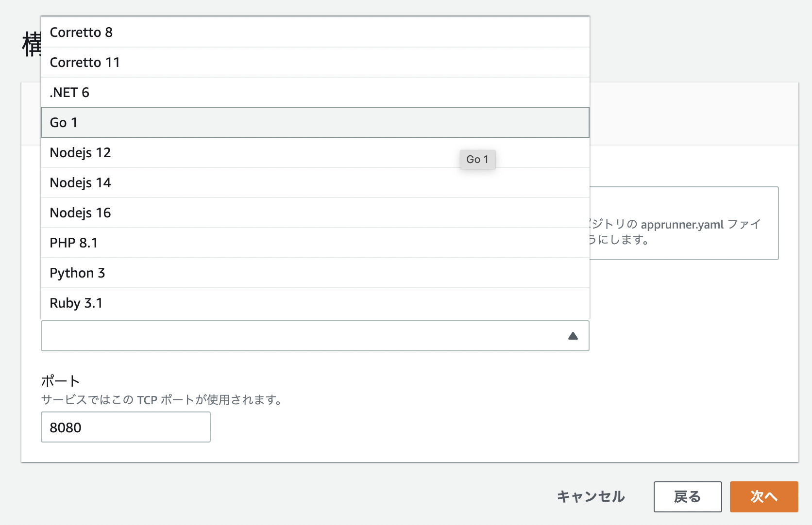Pick the .NET 6 runtime
812x525 pixels.
point(315,92)
